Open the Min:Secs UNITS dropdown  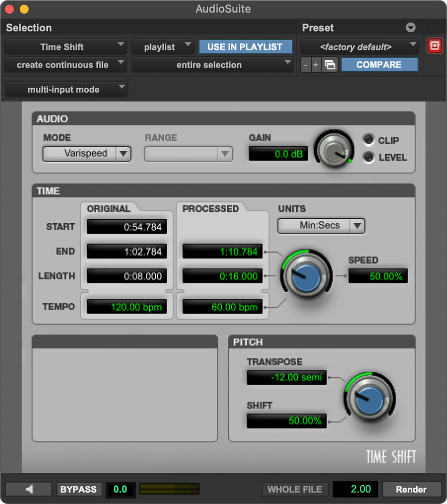pos(321,226)
